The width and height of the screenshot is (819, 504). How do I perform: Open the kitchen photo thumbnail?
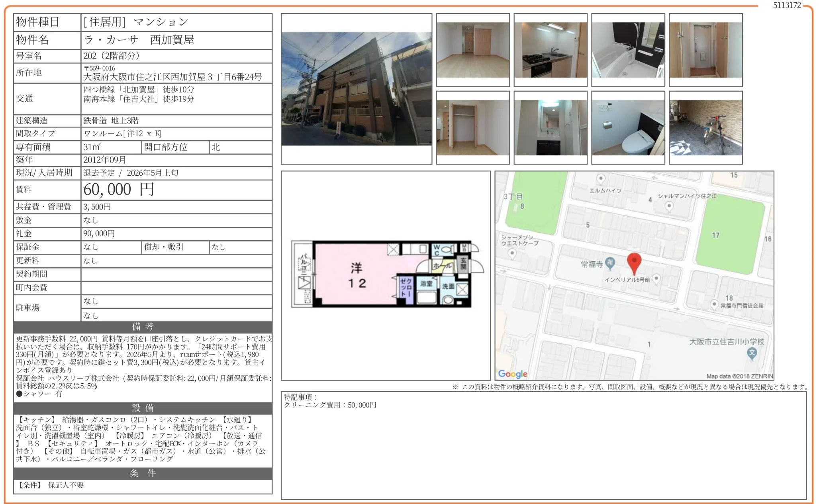coord(550,50)
